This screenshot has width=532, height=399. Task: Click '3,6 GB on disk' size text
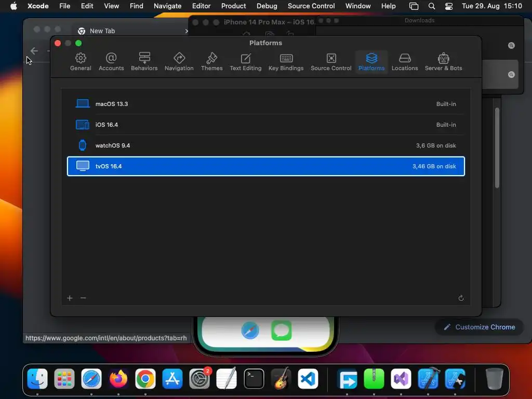tap(436, 145)
